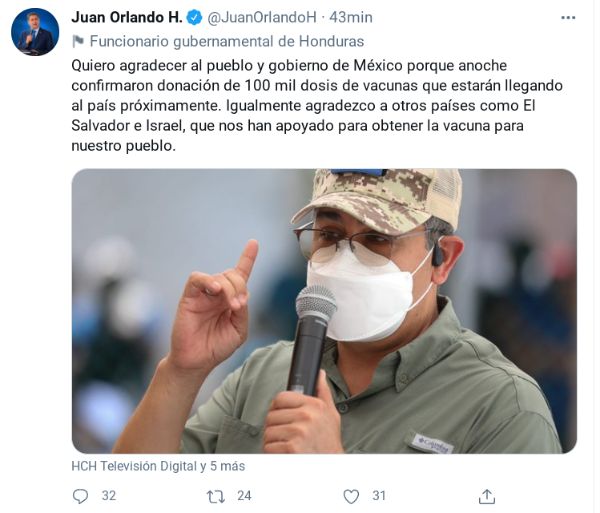The width and height of the screenshot is (600, 513).
Task: Click the 32 replies count
Action: click(x=109, y=496)
